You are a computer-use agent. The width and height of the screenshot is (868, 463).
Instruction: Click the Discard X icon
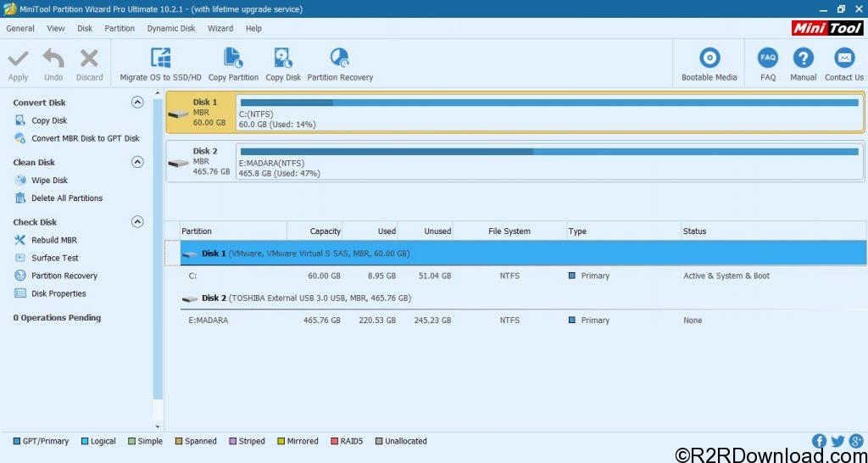tap(89, 58)
